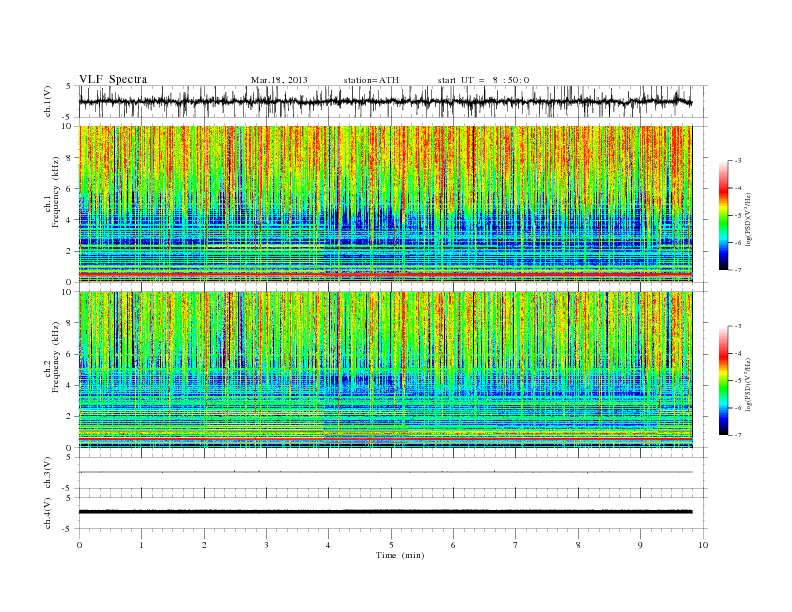Click the "10" tick on the time axis

coord(703,545)
